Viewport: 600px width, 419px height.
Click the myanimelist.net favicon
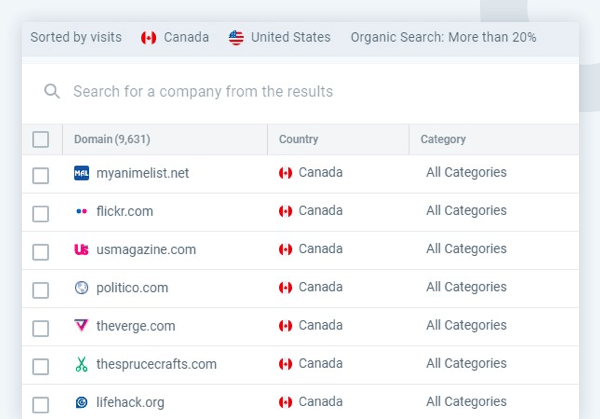coord(82,173)
